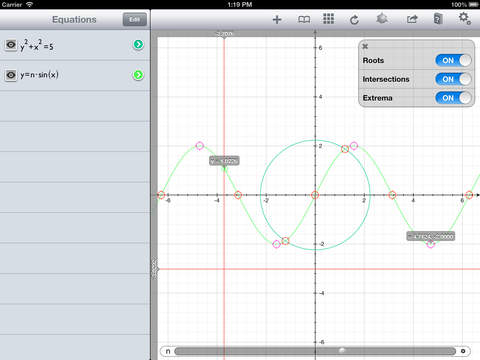Open settings gears icon

(465, 18)
